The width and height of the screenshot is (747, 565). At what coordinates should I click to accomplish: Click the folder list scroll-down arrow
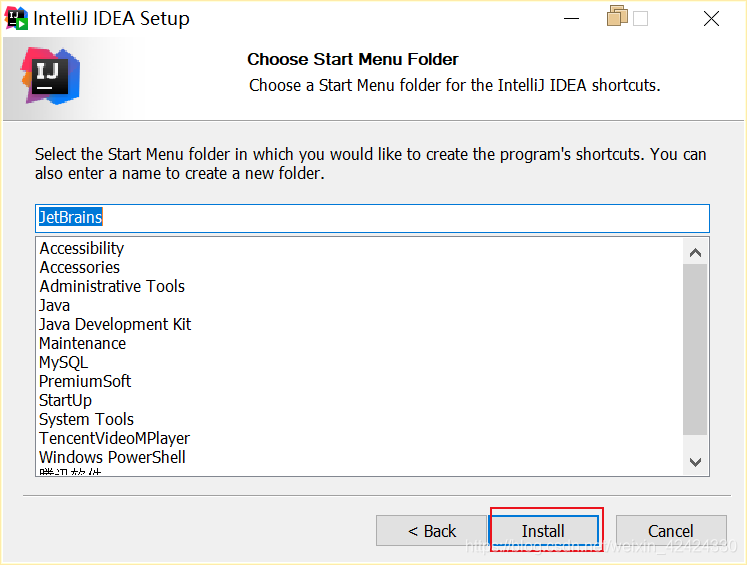point(696,462)
